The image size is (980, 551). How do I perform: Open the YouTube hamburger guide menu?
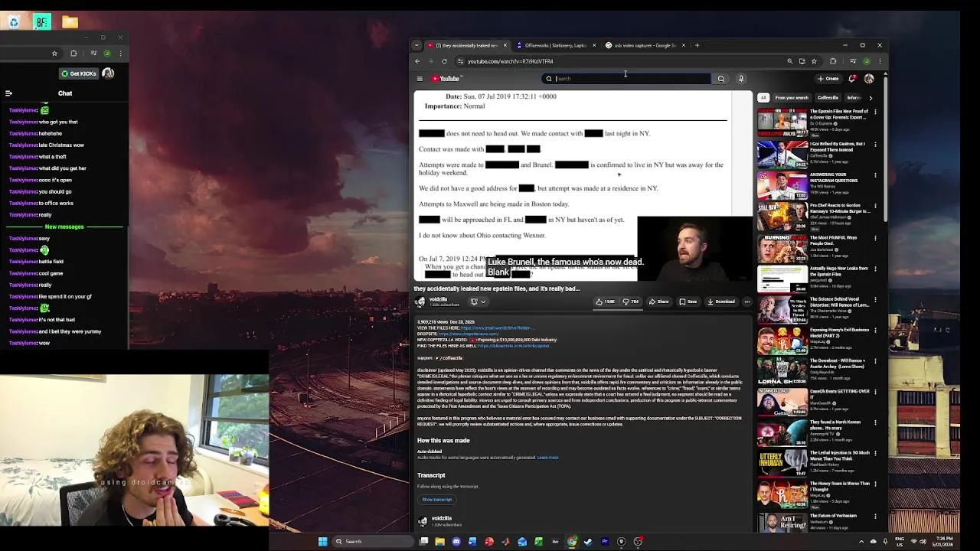point(420,79)
